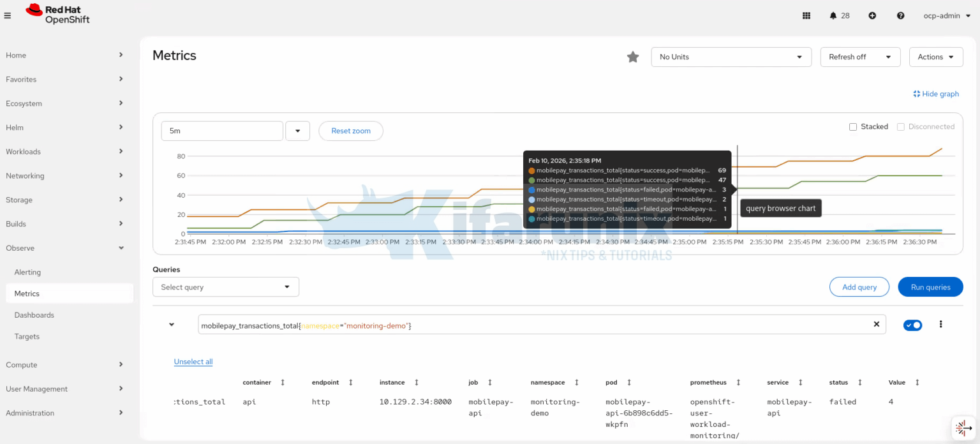Click the Red Hat OpenShift logo
The image size is (980, 444).
(57, 14)
